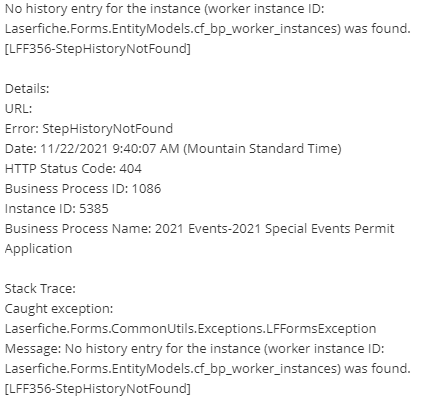This screenshot has width=444, height=404.
Task: Click Business Process ID 1086
Action: click(83, 188)
